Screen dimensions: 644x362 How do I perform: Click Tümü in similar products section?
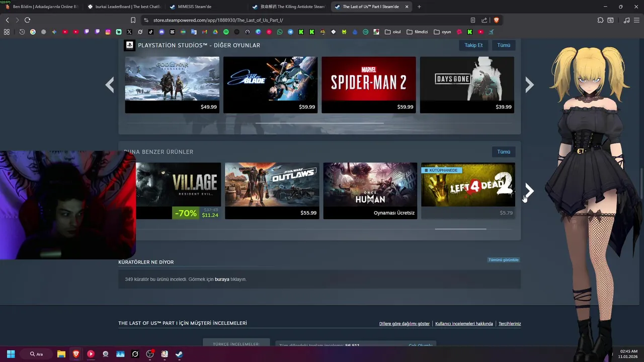click(504, 152)
